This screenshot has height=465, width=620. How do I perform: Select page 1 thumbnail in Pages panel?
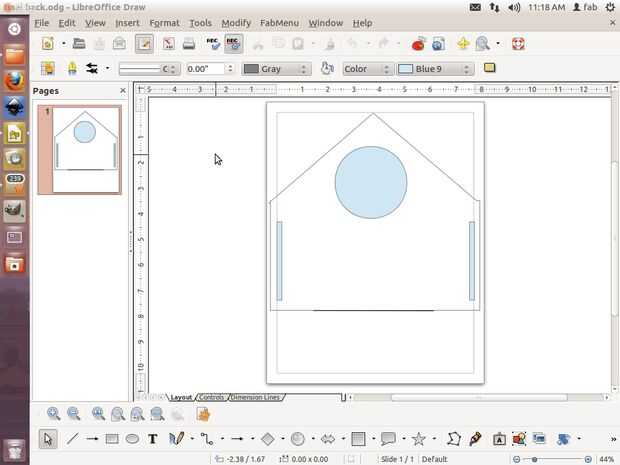pyautogui.click(x=85, y=150)
